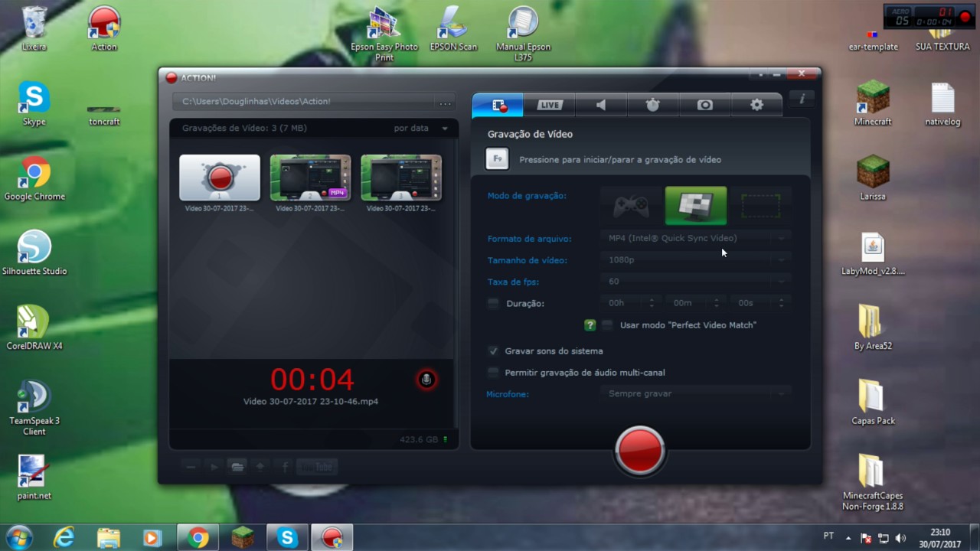Click the green help question mark

click(590, 325)
